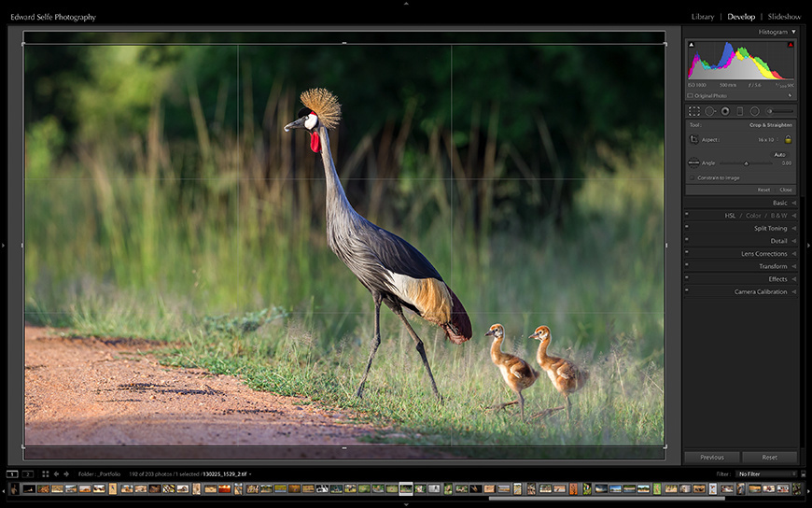The image size is (812, 508).
Task: Toggle the Detail panel switch
Action: [x=687, y=239]
